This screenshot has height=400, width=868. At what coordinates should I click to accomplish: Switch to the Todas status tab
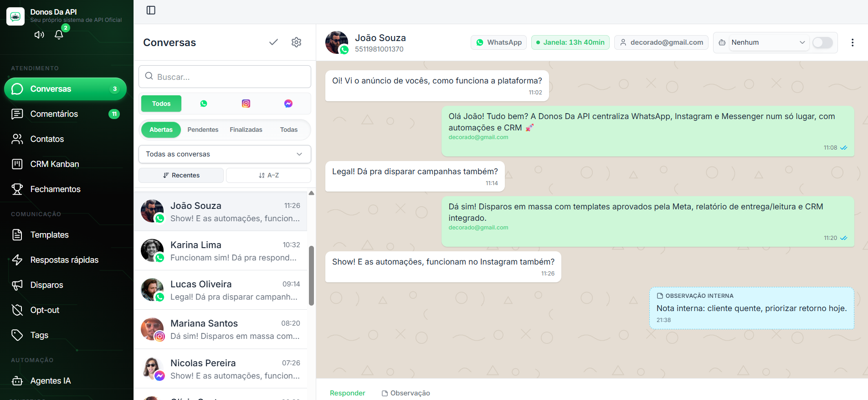pyautogui.click(x=289, y=130)
